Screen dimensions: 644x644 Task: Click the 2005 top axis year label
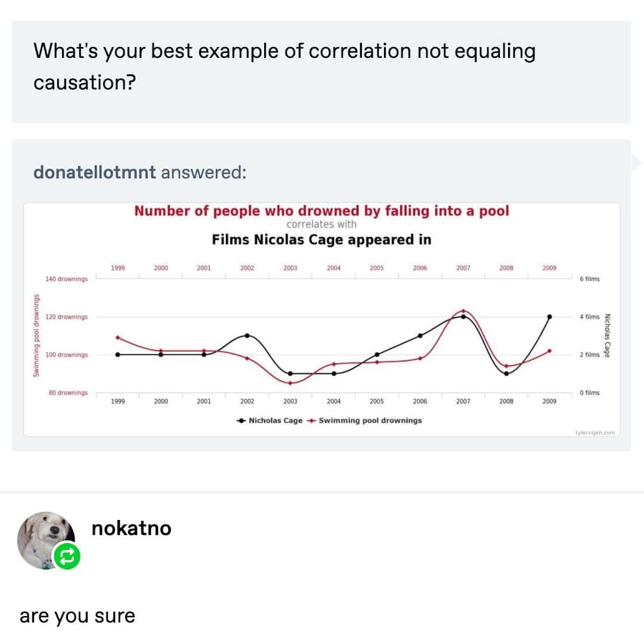click(376, 268)
